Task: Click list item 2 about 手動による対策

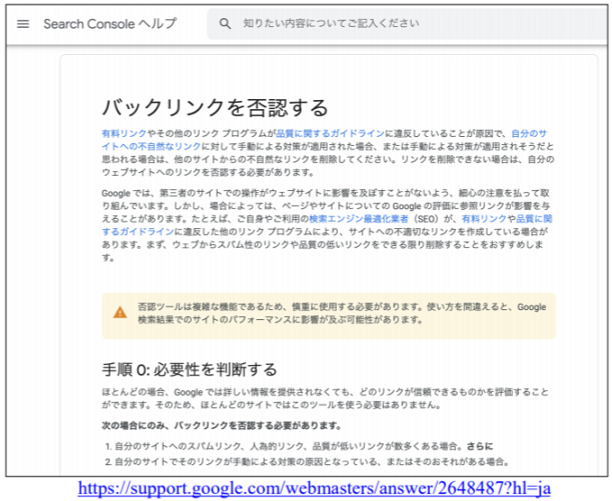Action: 307,462
